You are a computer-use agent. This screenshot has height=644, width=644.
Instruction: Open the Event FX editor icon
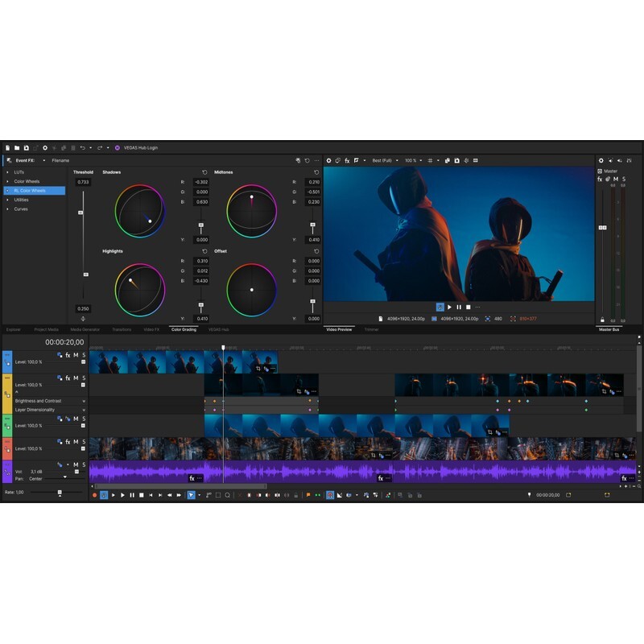9,159
